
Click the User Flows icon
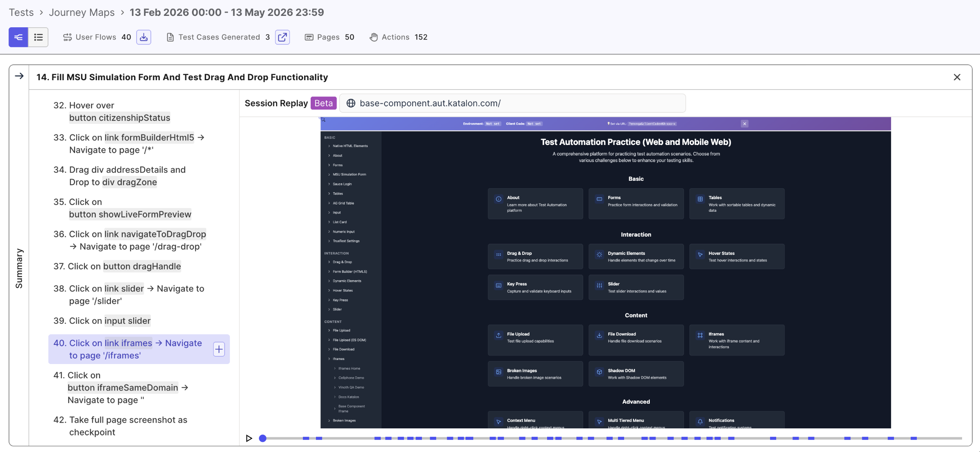67,37
